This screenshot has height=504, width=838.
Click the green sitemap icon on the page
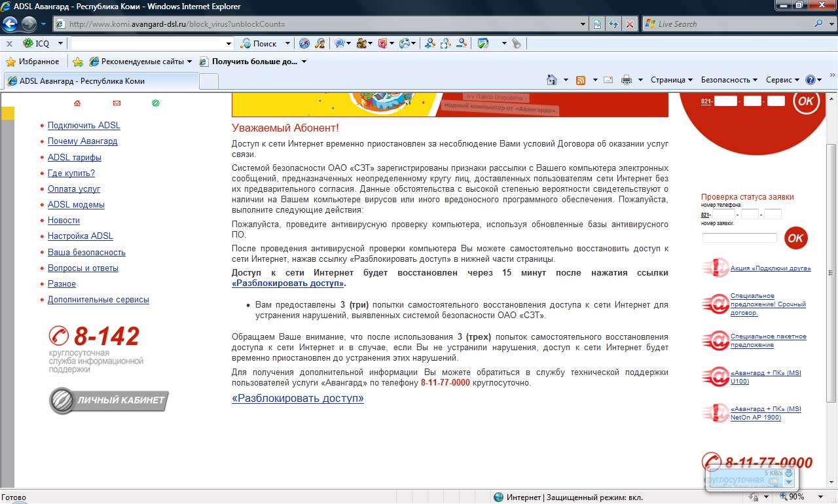[x=155, y=103]
